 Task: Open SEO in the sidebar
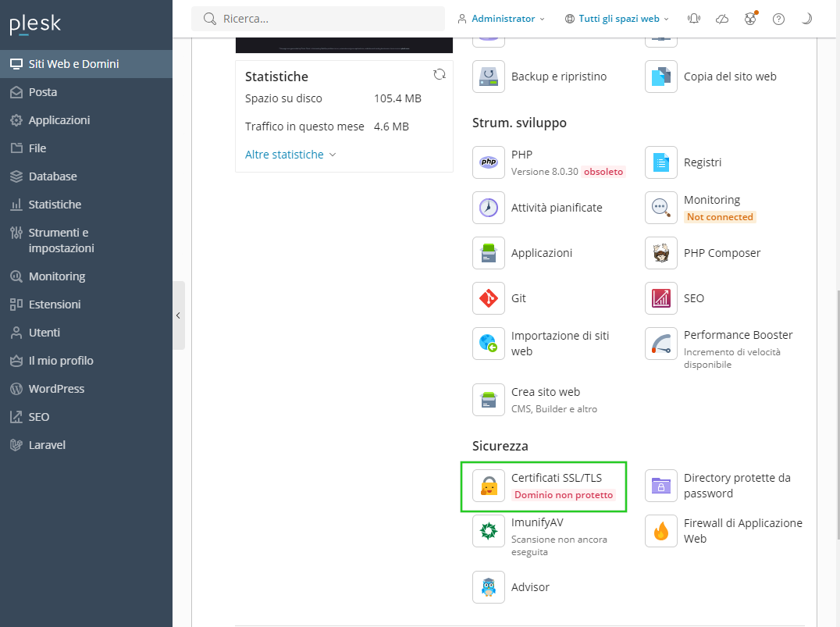pyautogui.click(x=86, y=417)
